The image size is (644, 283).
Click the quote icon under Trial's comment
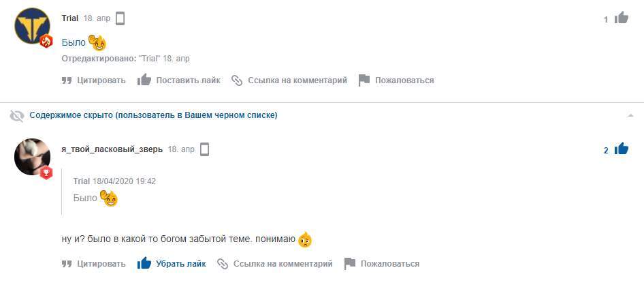(67, 80)
